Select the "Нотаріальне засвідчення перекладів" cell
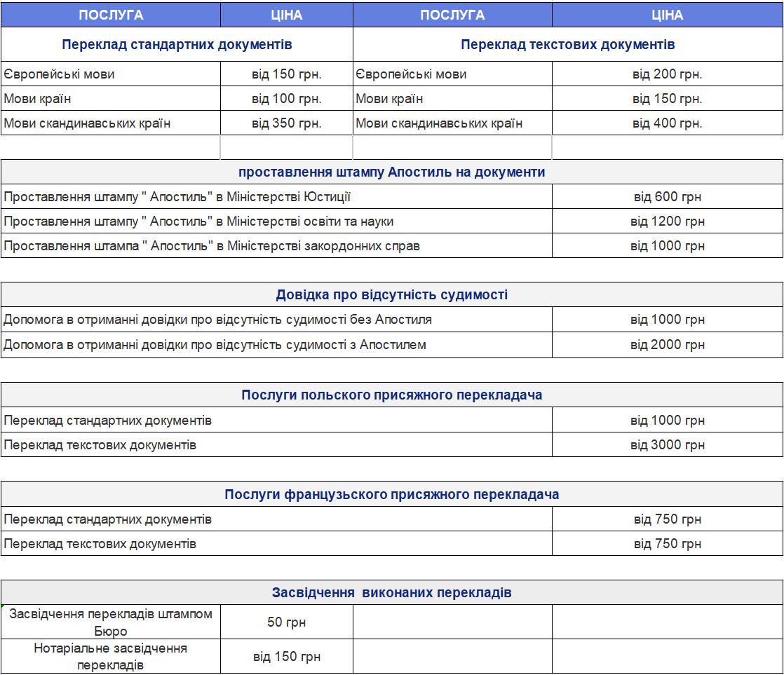 click(111, 657)
